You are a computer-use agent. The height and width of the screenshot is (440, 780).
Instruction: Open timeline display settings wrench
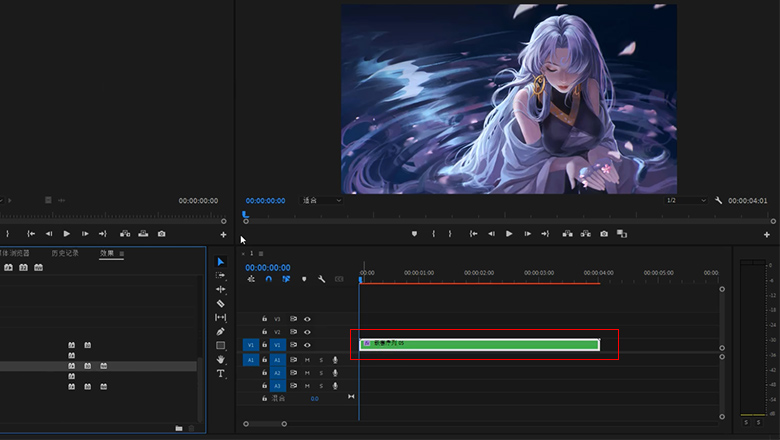(x=321, y=279)
